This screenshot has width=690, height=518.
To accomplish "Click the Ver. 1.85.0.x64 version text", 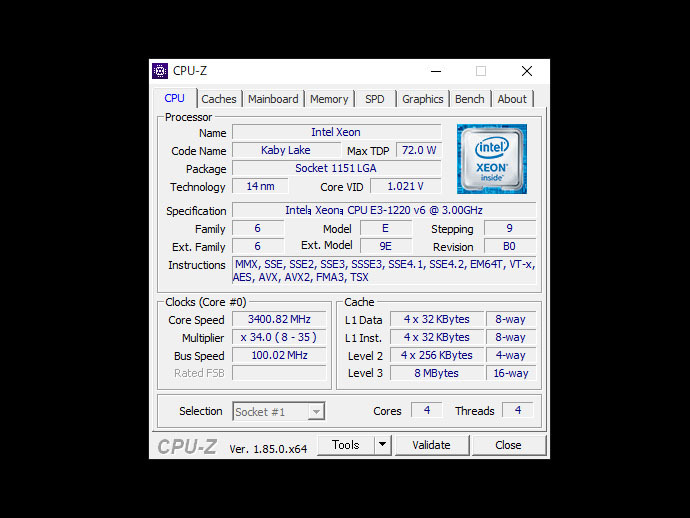I will point(268,449).
